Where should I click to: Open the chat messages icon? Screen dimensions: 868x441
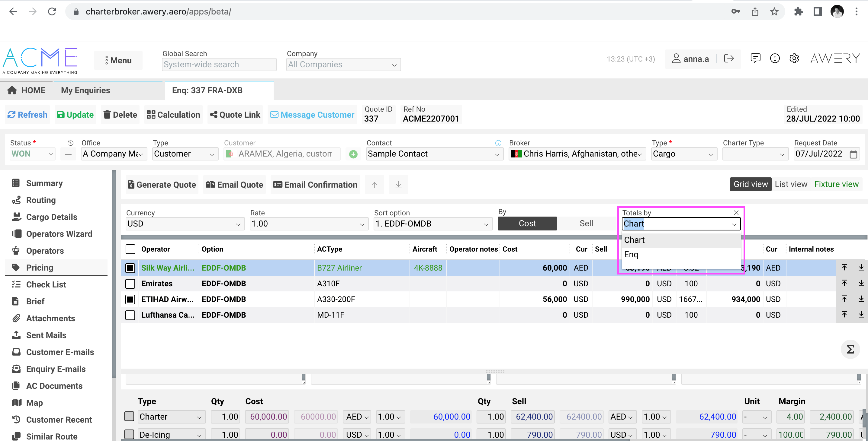pyautogui.click(x=755, y=59)
